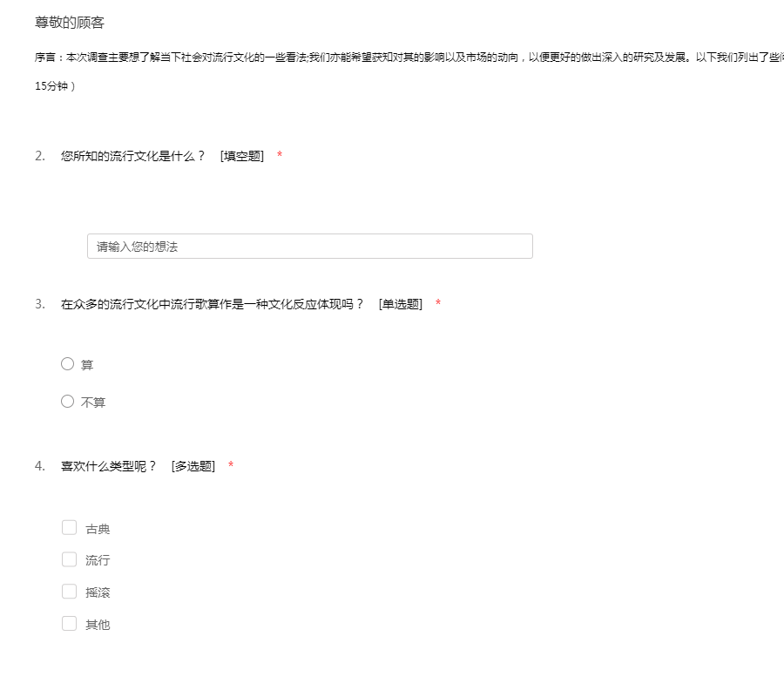Tick the checkbox box beside 摇滚

coord(70,592)
